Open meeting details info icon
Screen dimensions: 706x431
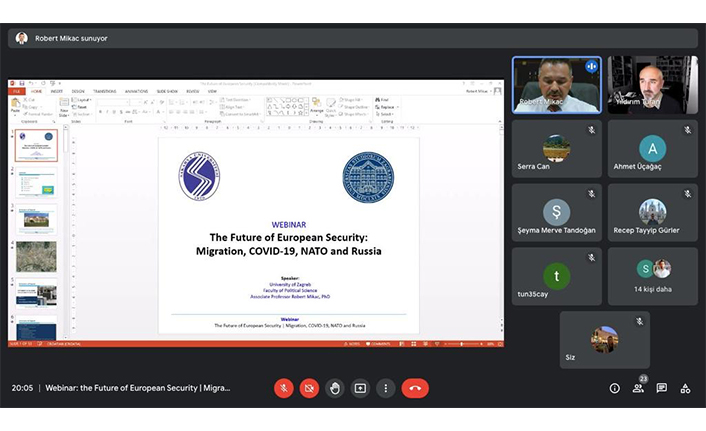(614, 388)
